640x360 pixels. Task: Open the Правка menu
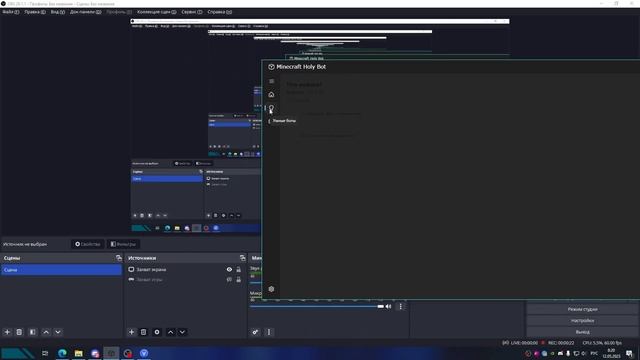(x=35, y=12)
